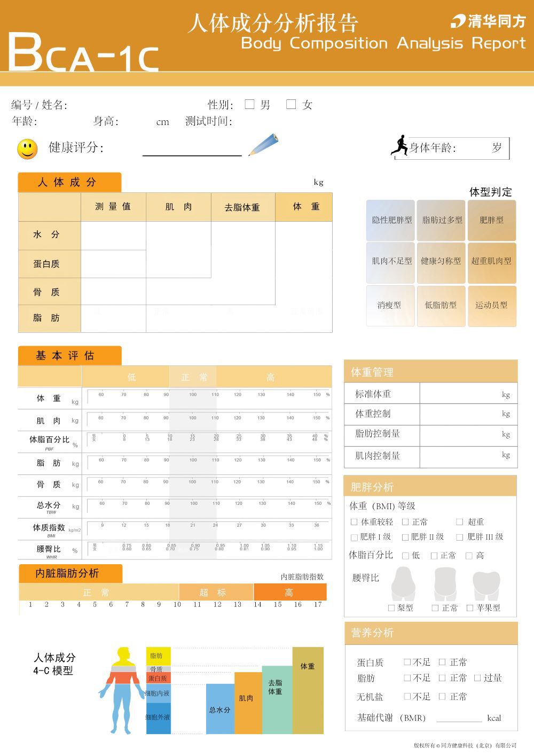
Task: Check the 女 gender checkbox
Action: (x=291, y=104)
